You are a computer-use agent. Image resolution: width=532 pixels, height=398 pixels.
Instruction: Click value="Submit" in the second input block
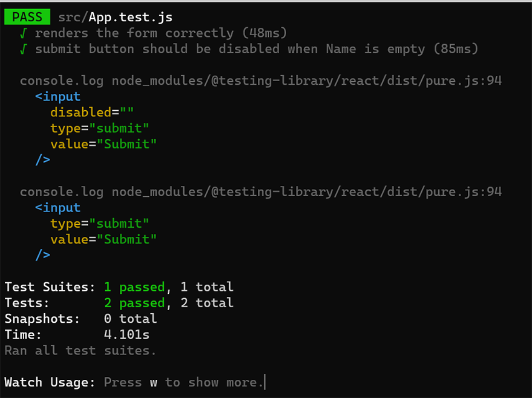tap(103, 239)
